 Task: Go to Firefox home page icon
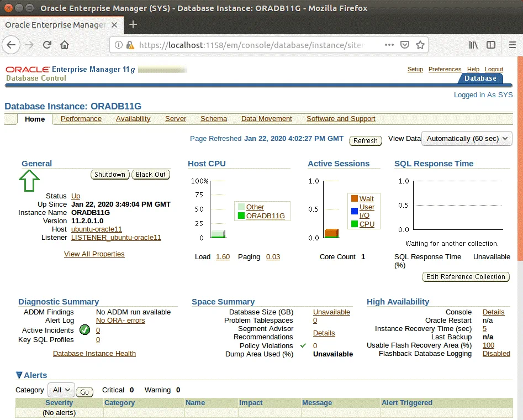(x=65, y=45)
